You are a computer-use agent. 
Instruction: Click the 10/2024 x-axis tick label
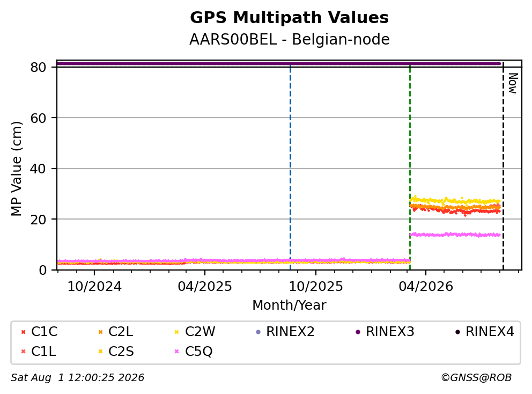click(94, 287)
